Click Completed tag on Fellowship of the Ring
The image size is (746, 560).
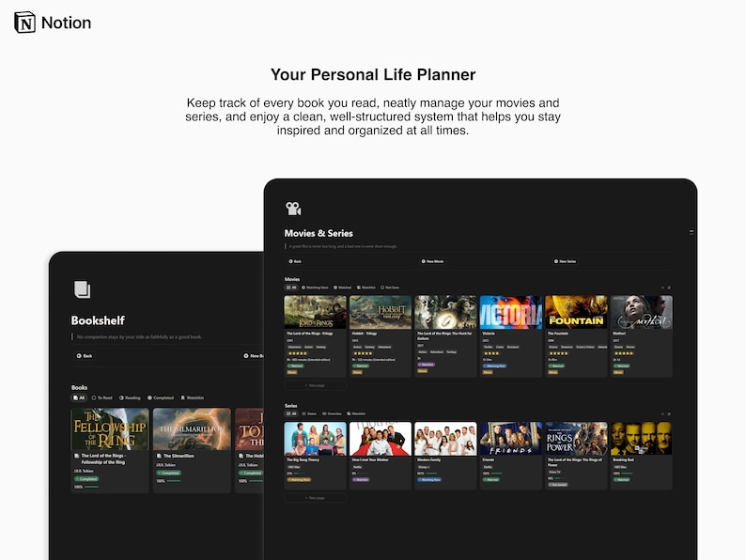[86, 479]
